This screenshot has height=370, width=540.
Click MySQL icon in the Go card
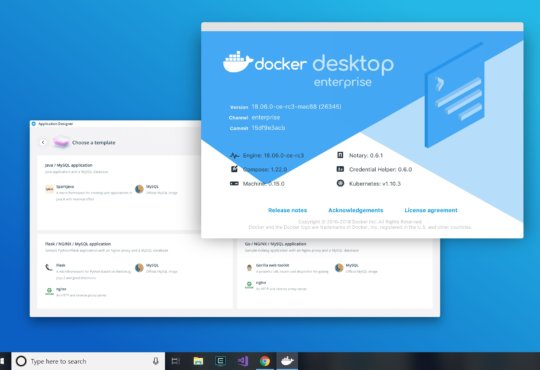click(339, 268)
